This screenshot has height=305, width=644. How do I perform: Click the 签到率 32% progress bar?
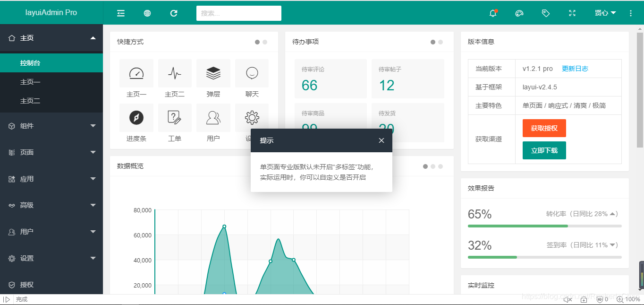544,257
